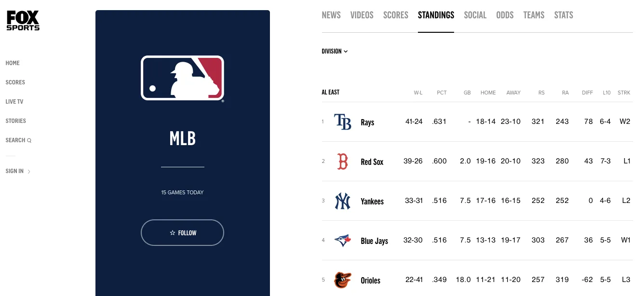This screenshot has width=644, height=296.
Task: Select the STANDINGS tab
Action: click(436, 15)
